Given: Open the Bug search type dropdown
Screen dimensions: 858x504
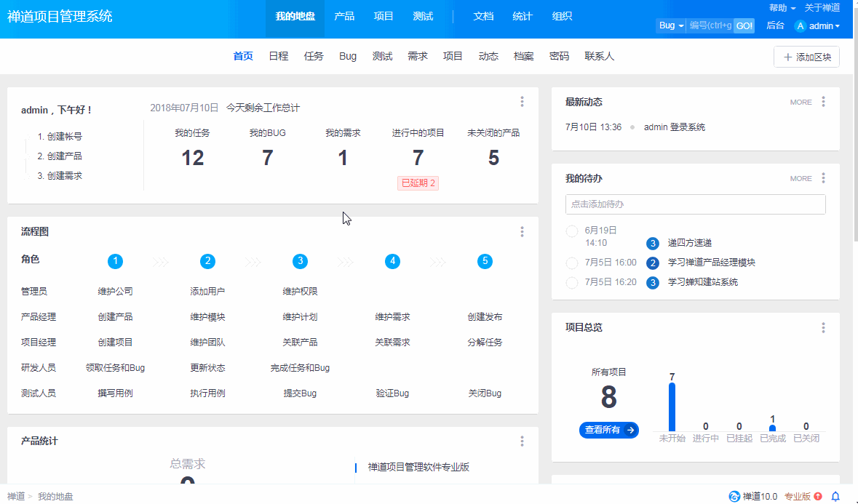Looking at the screenshot, I should coord(671,25).
